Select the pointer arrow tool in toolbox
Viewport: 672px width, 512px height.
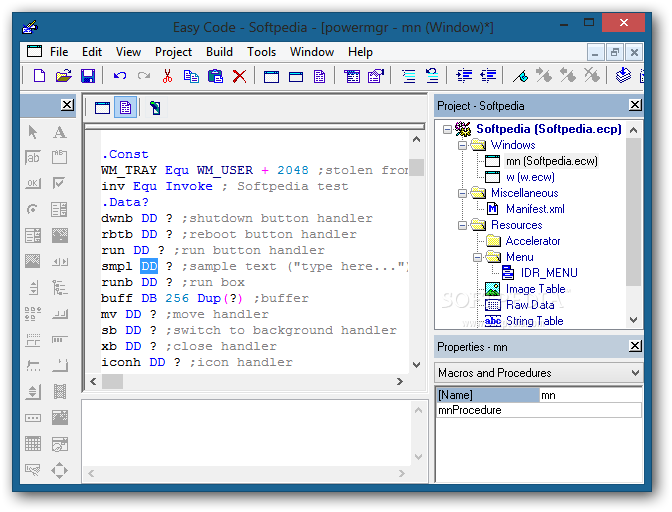coord(33,132)
